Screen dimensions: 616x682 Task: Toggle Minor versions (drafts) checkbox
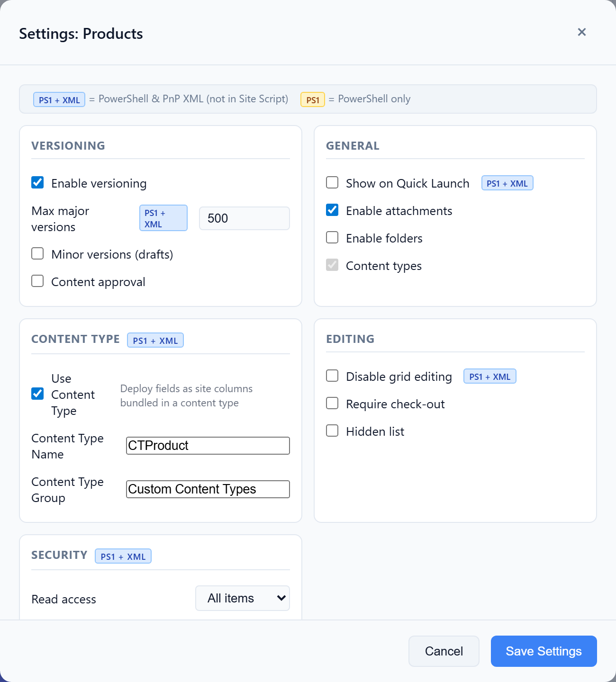37,254
